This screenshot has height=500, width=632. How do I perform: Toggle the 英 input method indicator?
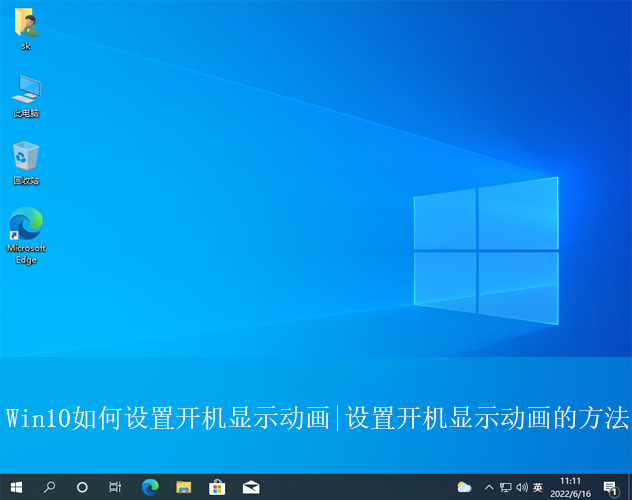click(538, 487)
